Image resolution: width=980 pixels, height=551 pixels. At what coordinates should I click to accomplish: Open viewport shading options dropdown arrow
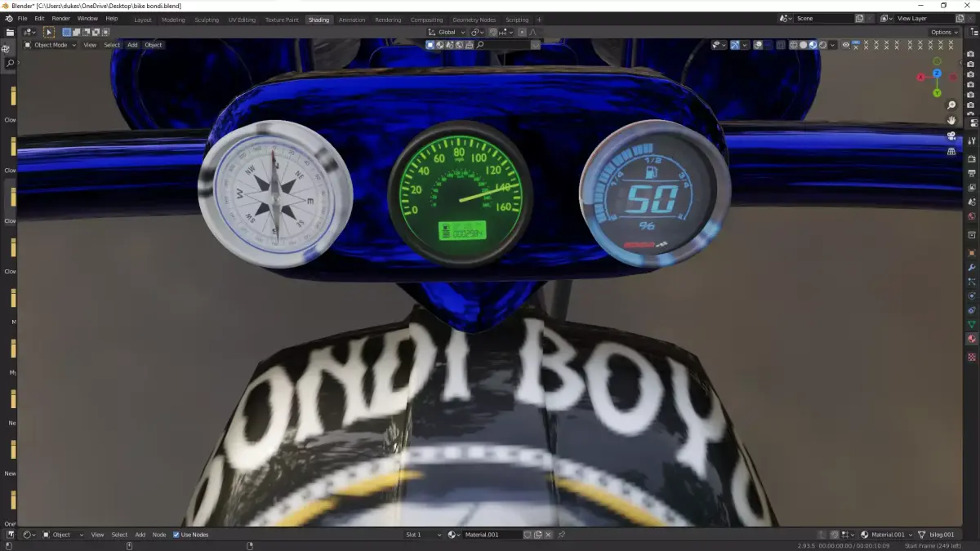(832, 45)
